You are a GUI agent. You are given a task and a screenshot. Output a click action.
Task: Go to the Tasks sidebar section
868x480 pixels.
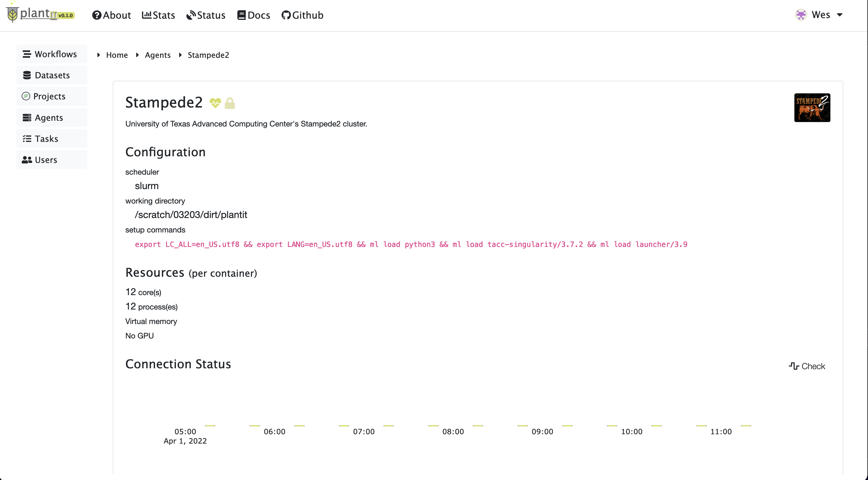pos(52,139)
